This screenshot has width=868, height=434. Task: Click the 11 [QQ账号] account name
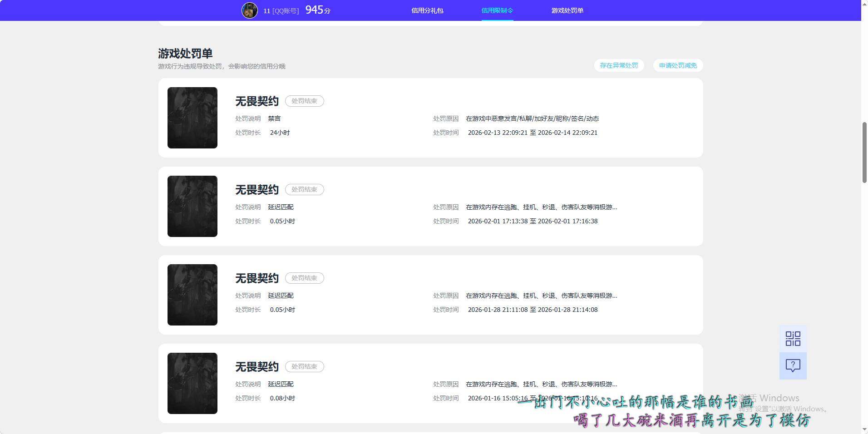tap(281, 11)
